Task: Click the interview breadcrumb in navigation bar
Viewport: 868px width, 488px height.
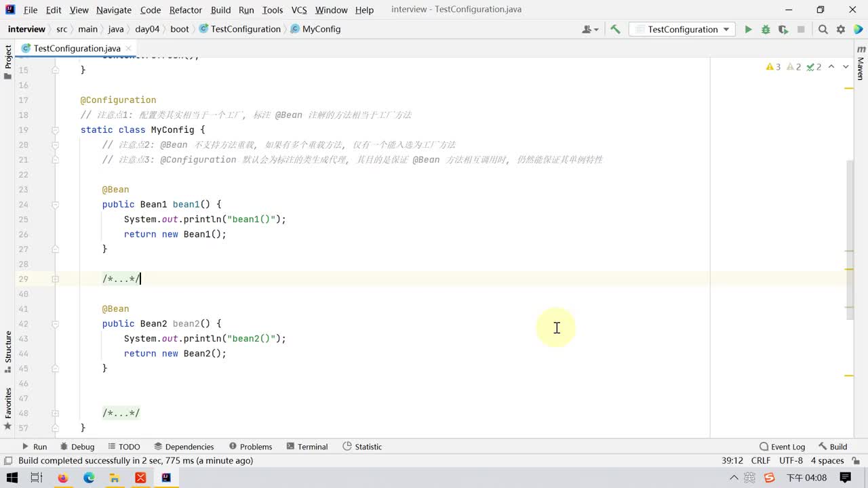Action: coord(26,29)
